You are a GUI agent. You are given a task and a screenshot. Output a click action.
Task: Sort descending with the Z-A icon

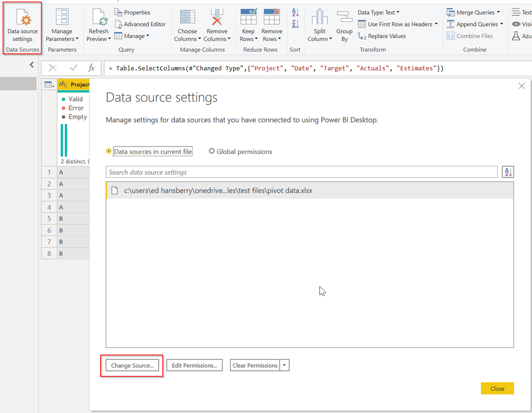[295, 24]
